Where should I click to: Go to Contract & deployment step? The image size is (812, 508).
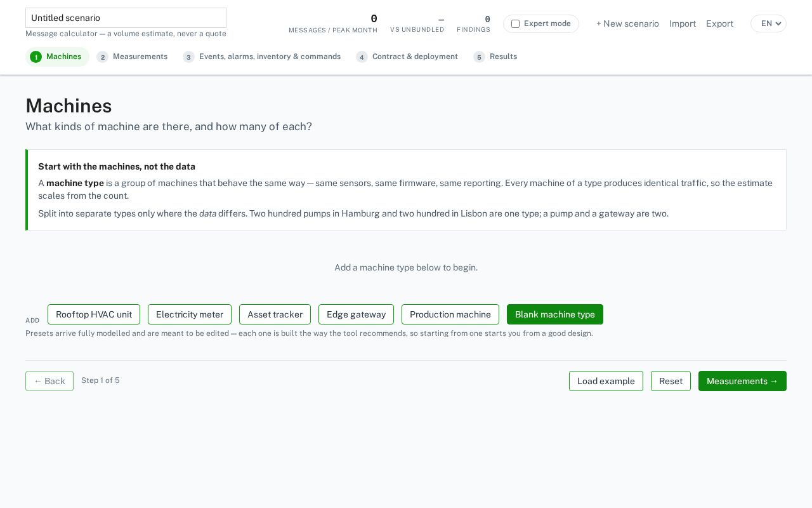point(407,57)
